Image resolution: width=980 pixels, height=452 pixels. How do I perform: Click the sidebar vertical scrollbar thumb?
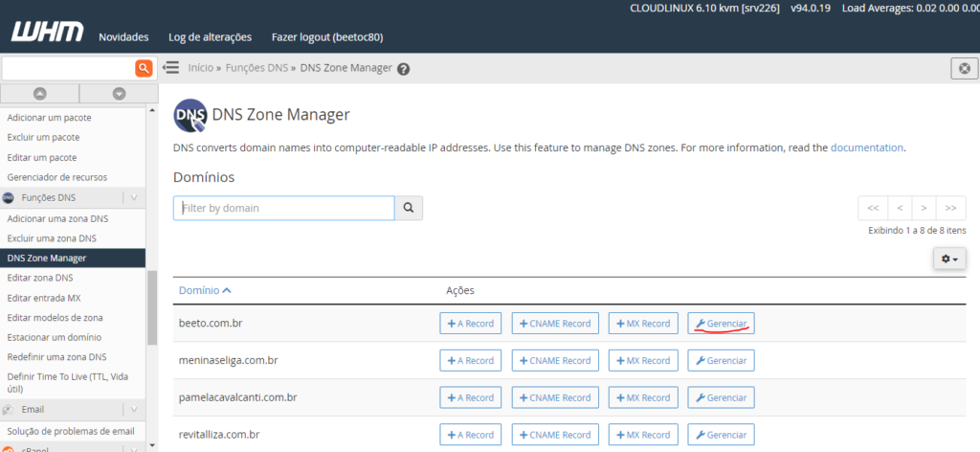pyautogui.click(x=152, y=307)
